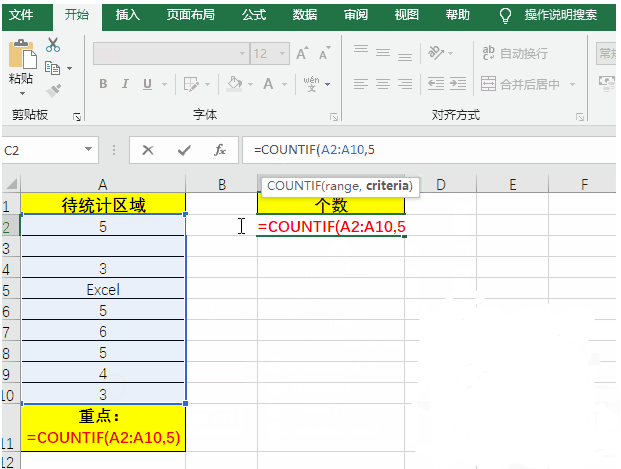621x469 pixels.
Task: Switch to the 帮助 tab
Action: pyautogui.click(x=458, y=15)
